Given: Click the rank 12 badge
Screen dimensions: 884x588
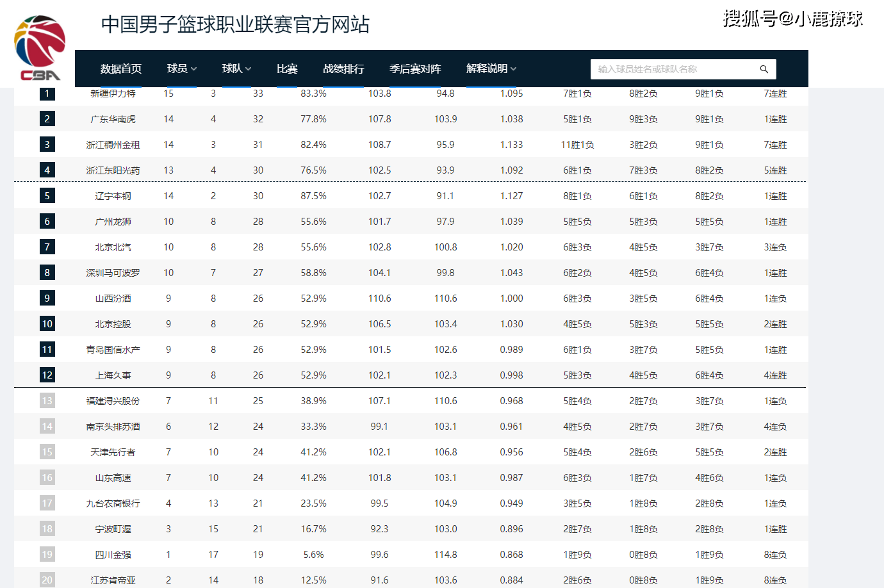Looking at the screenshot, I should click(x=47, y=375).
